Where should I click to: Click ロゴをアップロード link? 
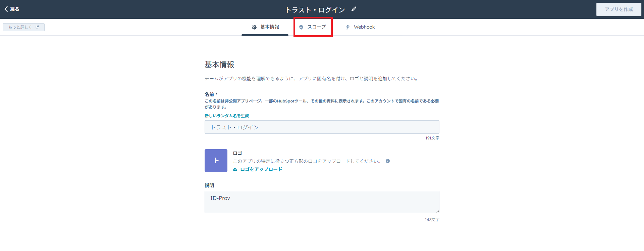[x=258, y=169]
